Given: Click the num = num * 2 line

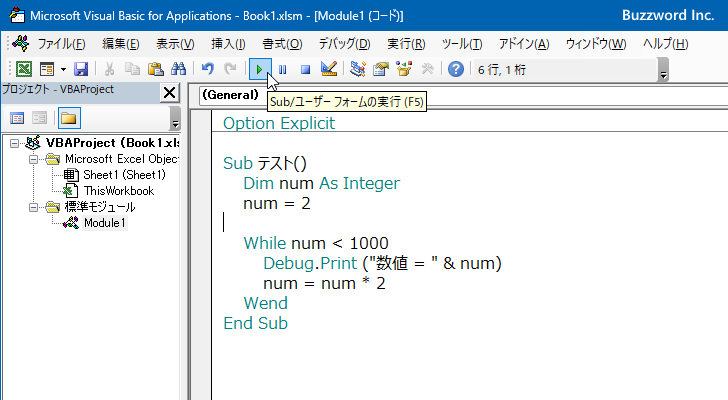Looking at the screenshot, I should click(x=324, y=283).
